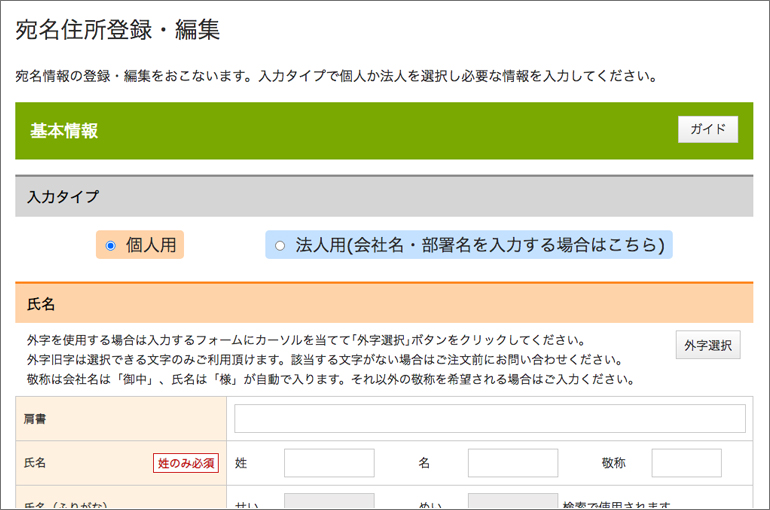The height and width of the screenshot is (510, 770).
Task: Click the green 基本情報 header bar
Action: point(350,131)
